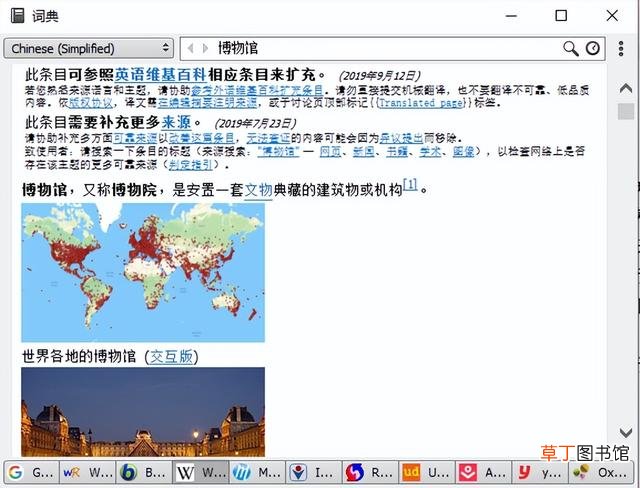Open the 无法查证 link

(x=268, y=138)
